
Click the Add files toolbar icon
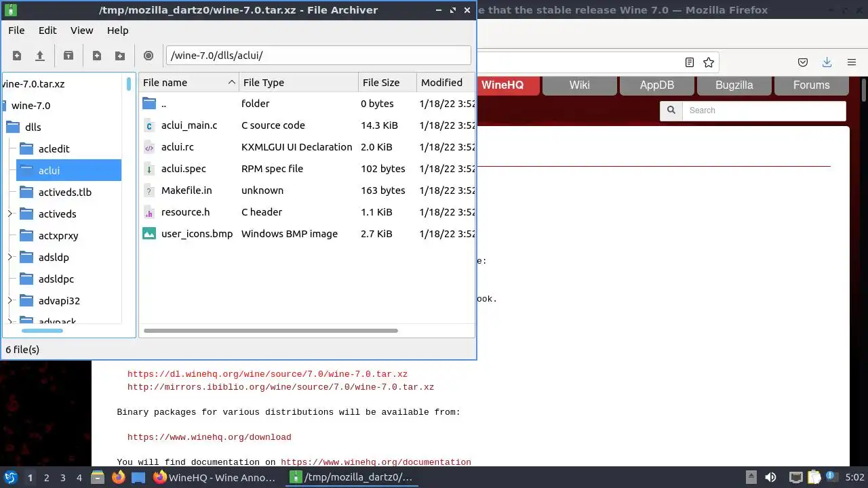click(97, 56)
